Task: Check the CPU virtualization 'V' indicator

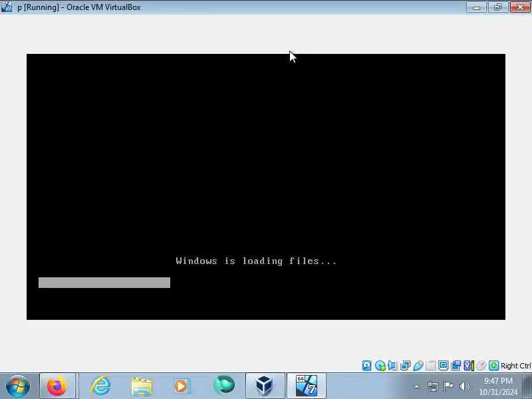Action: pyautogui.click(x=468, y=365)
